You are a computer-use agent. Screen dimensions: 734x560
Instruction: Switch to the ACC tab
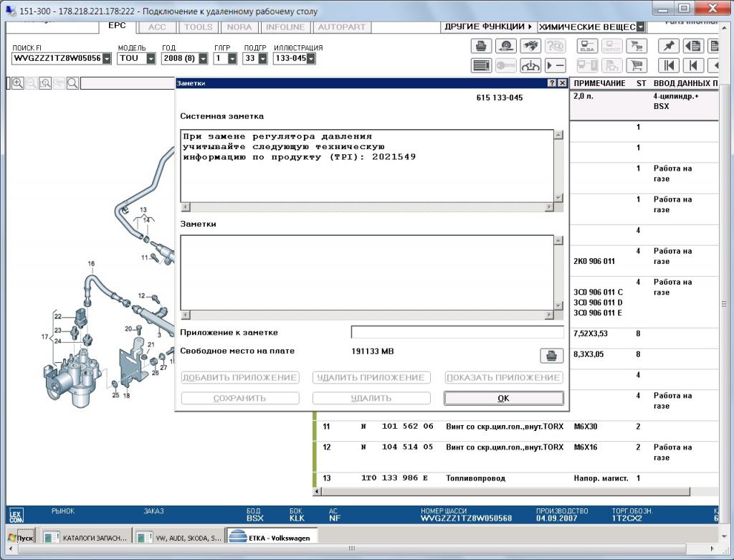coord(157,27)
